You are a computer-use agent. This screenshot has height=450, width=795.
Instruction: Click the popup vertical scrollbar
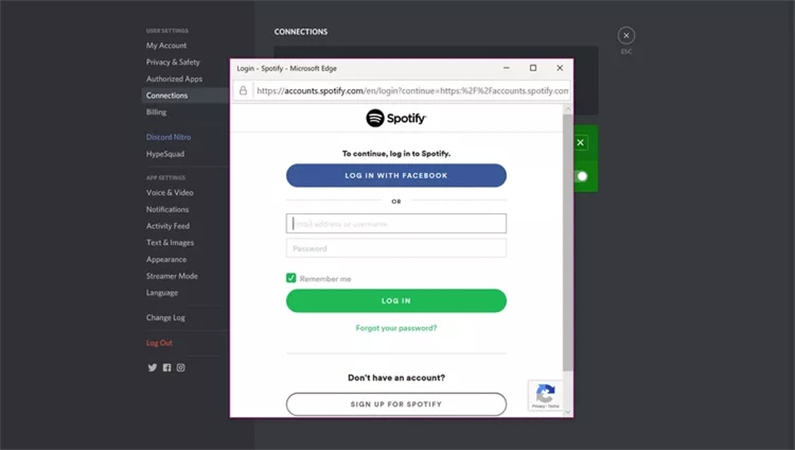[567, 243]
